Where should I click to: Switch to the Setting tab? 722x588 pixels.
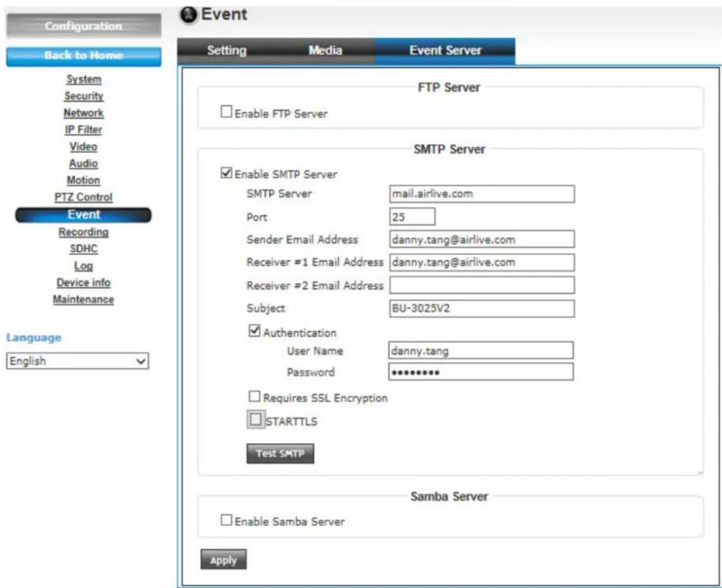click(x=226, y=51)
